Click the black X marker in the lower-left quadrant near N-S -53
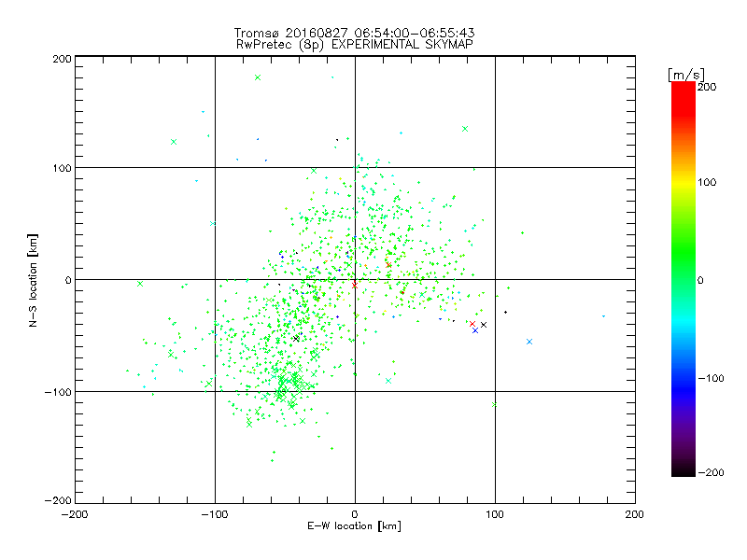 coord(296,339)
